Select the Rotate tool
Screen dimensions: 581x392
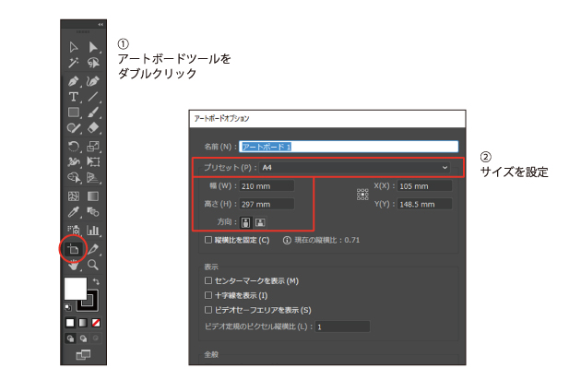(x=74, y=147)
